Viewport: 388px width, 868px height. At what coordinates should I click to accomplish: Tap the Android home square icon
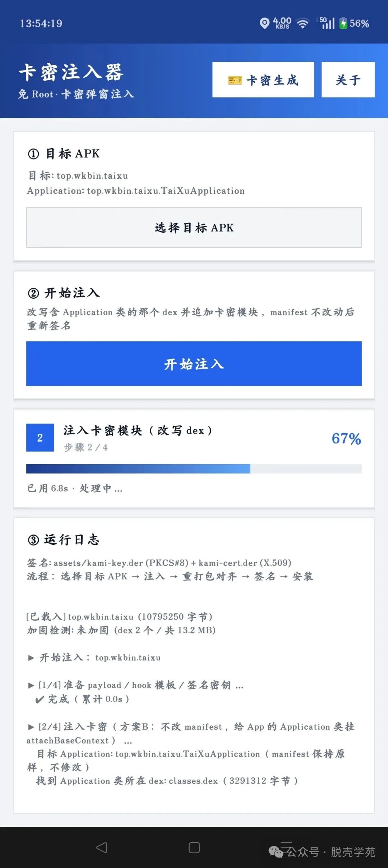click(x=194, y=848)
